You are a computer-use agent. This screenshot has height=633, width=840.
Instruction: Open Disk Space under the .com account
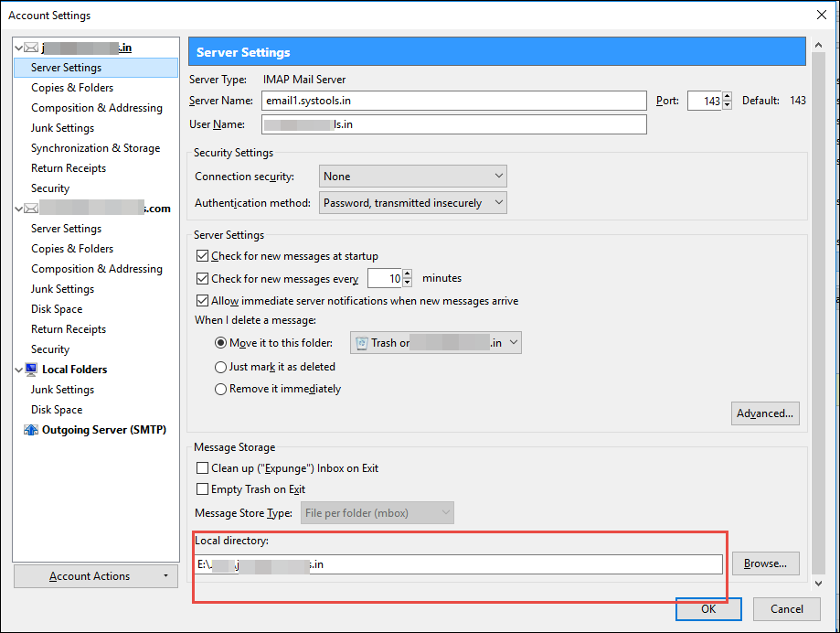57,309
